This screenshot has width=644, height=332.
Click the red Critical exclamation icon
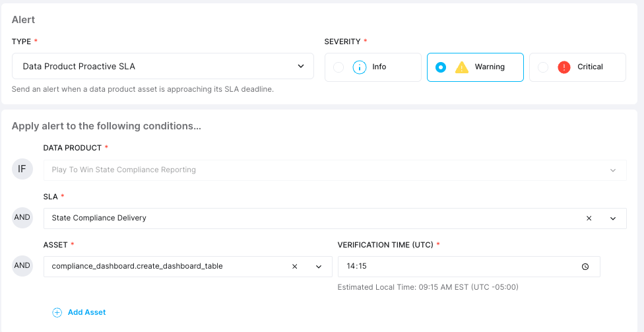click(x=563, y=67)
